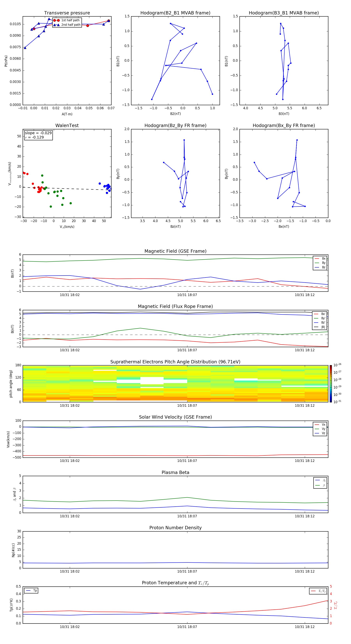The height and width of the screenshot is (644, 351).
Task: Click the "Transverse pressure" plot title
Action: [67, 13]
